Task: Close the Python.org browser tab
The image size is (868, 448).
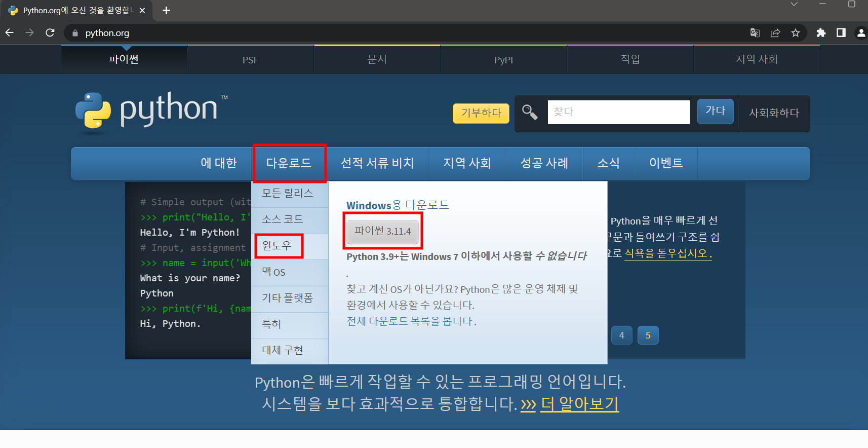Action: click(142, 10)
